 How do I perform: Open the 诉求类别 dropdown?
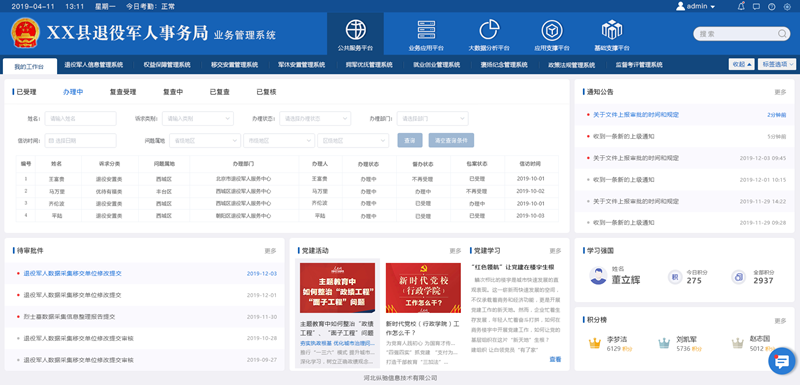[198, 118]
